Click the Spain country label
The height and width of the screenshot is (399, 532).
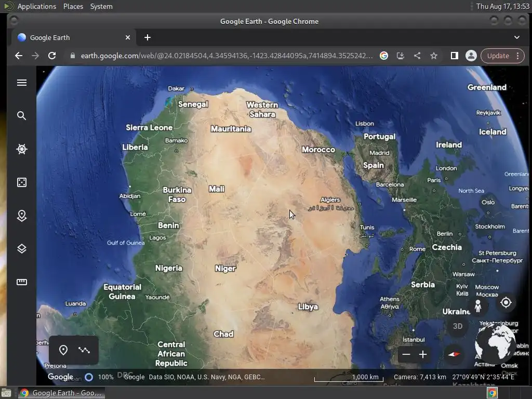click(x=374, y=165)
